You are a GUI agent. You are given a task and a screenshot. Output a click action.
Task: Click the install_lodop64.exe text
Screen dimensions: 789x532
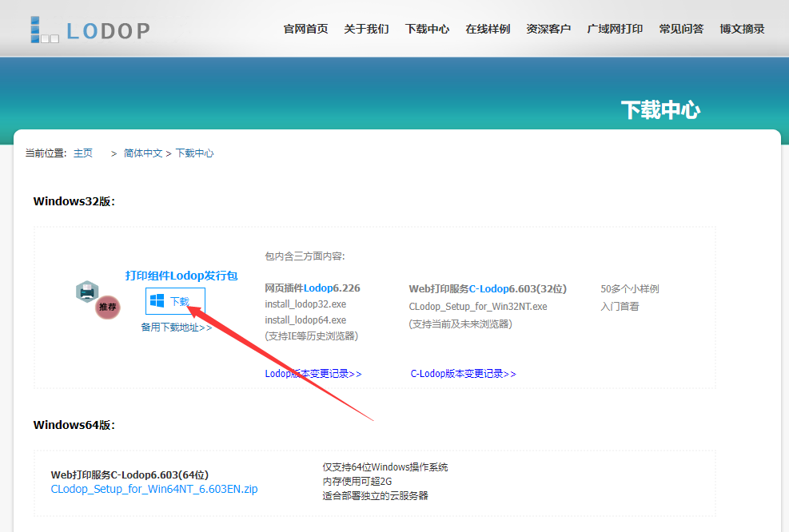click(x=305, y=320)
